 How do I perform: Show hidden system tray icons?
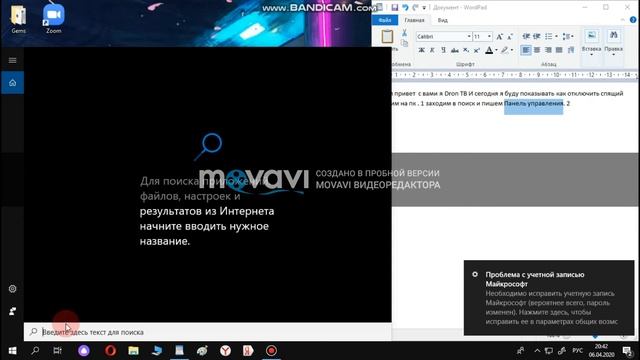(537, 351)
